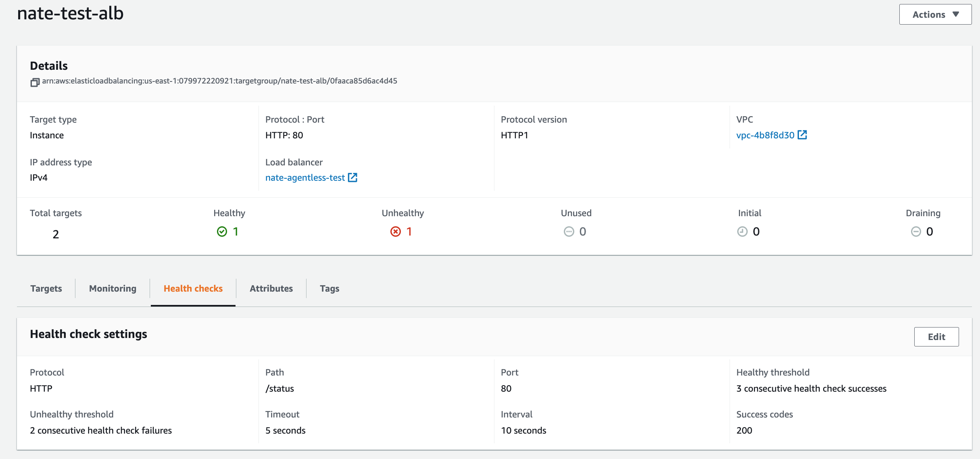Click the Unused status icon
The height and width of the screenshot is (459, 980).
click(x=569, y=232)
